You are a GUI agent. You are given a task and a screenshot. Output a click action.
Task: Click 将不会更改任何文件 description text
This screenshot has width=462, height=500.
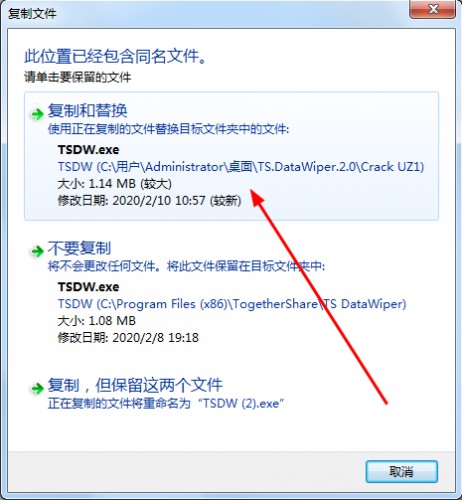pyautogui.click(x=186, y=266)
